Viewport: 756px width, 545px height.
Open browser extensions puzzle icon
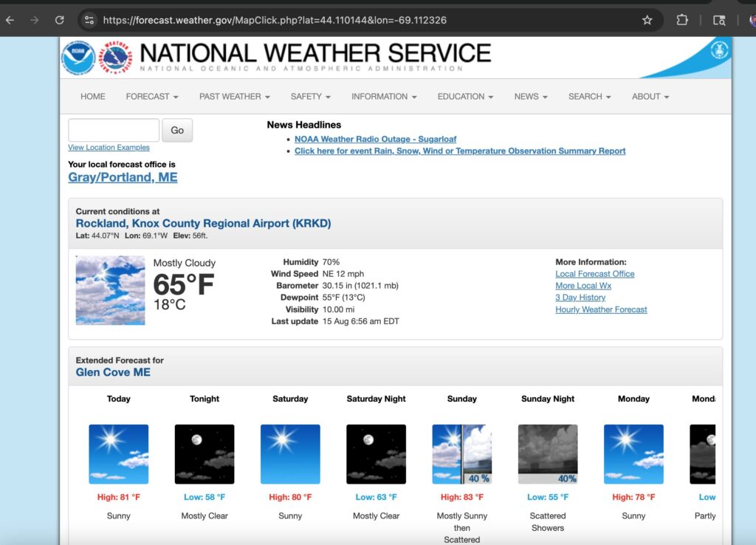click(681, 20)
